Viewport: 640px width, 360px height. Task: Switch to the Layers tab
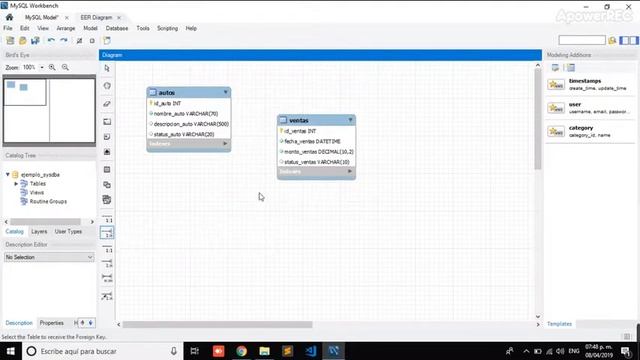coord(39,231)
